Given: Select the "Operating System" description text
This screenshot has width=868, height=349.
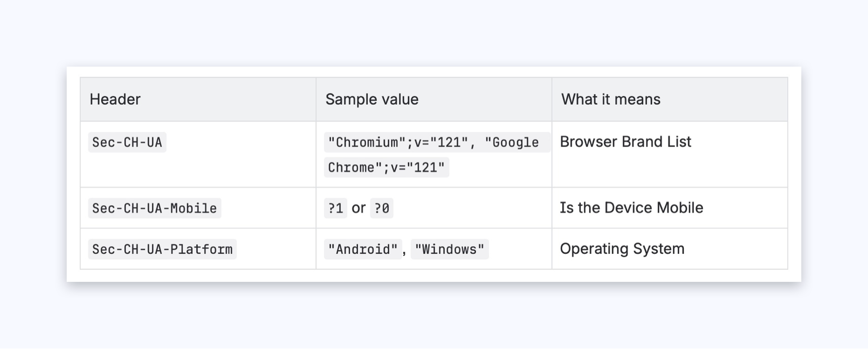Looking at the screenshot, I should tap(622, 249).
